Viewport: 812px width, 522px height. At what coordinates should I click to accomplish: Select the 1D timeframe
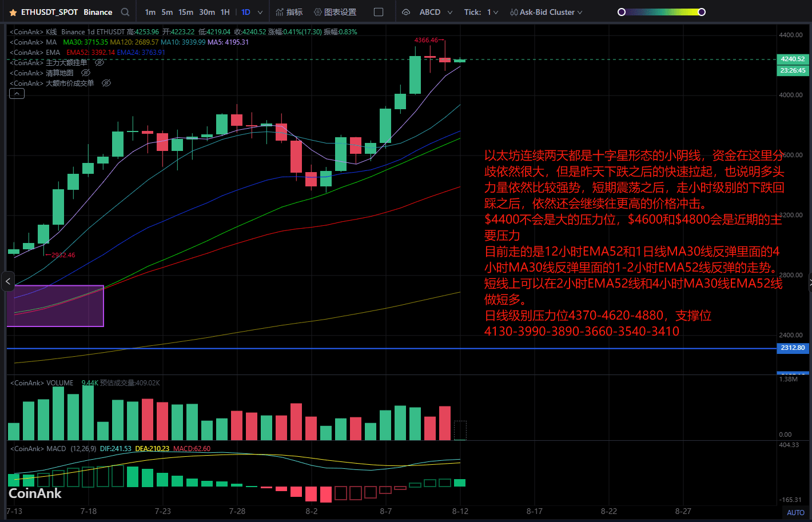(x=246, y=12)
